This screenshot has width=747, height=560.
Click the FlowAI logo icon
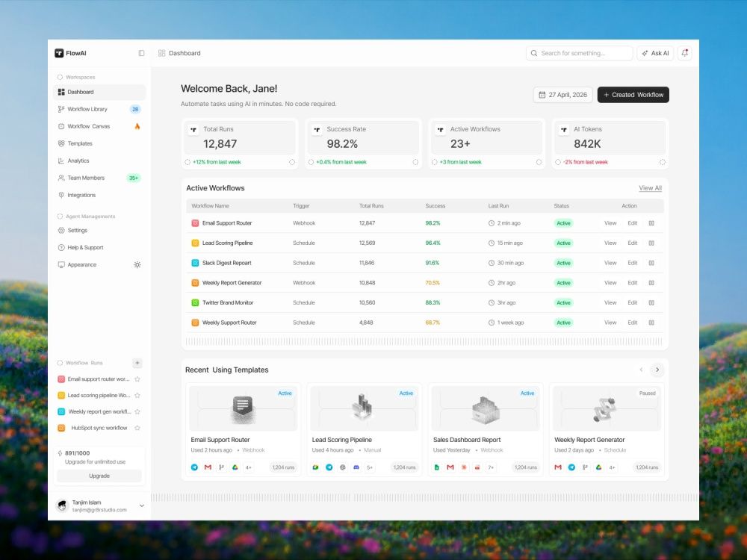click(x=59, y=53)
